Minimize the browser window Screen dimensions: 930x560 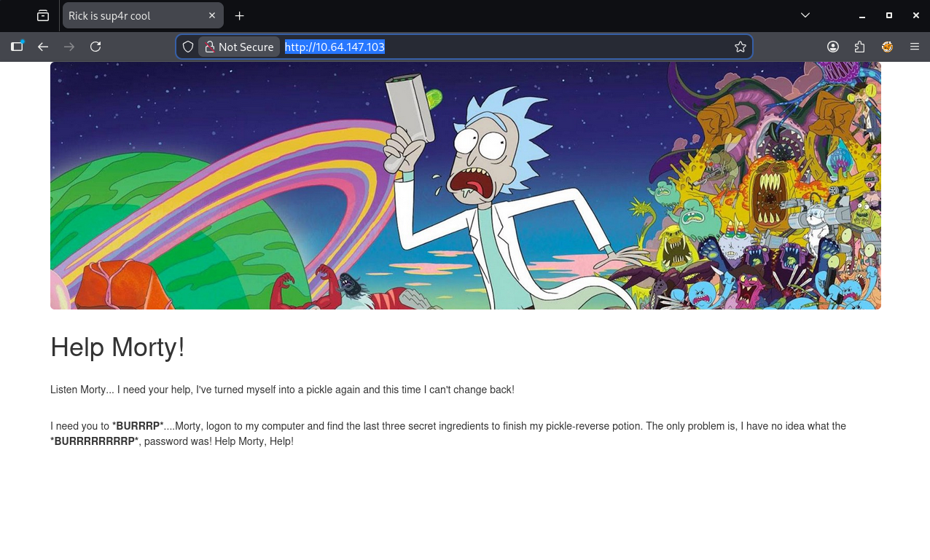(x=862, y=15)
